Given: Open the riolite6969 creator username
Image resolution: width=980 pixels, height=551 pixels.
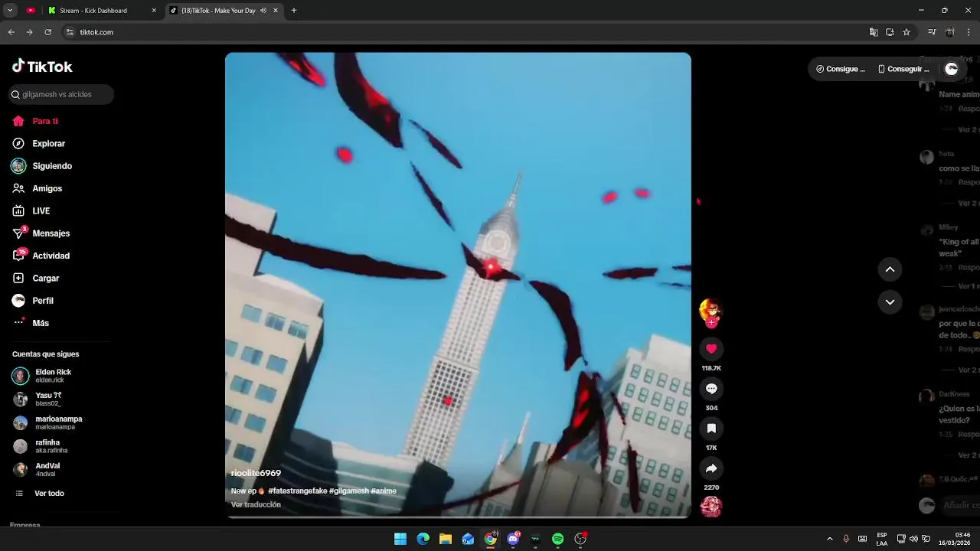Looking at the screenshot, I should pyautogui.click(x=256, y=473).
